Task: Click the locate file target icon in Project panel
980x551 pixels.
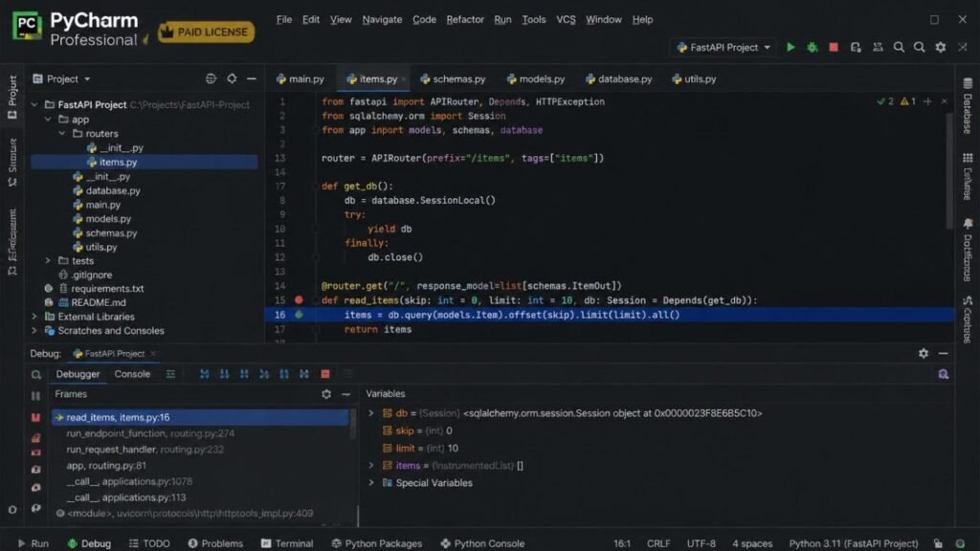Action: pos(211,78)
